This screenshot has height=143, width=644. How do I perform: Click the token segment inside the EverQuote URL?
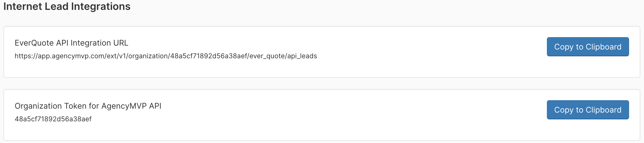209,56
